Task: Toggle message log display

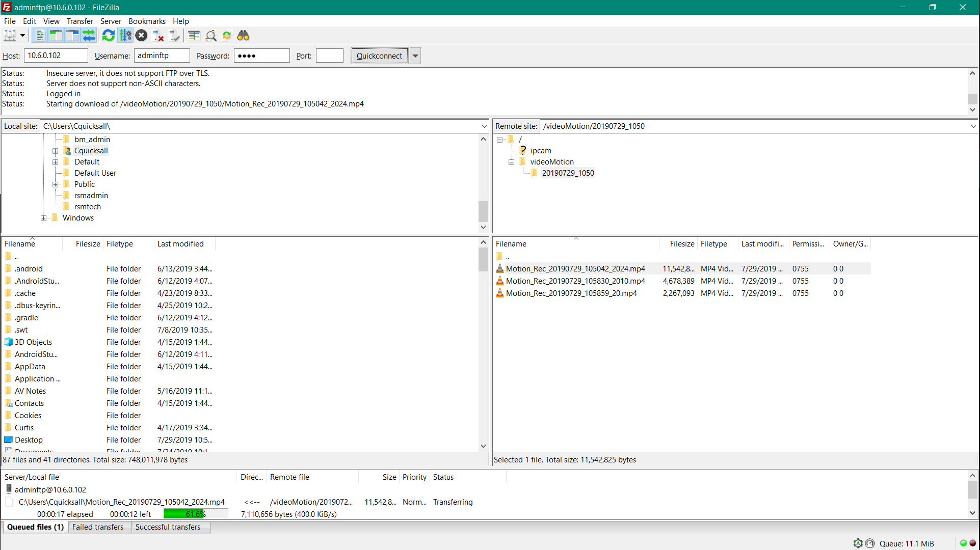Action: [x=39, y=36]
